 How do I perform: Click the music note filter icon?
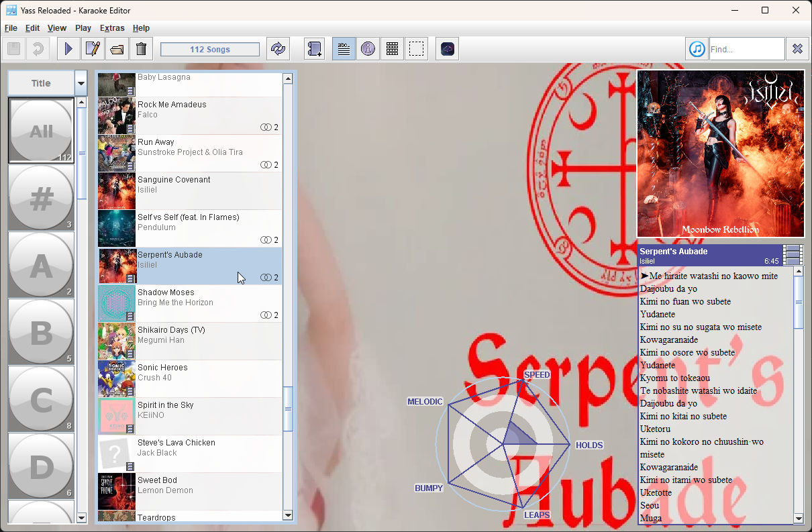pyautogui.click(x=697, y=49)
